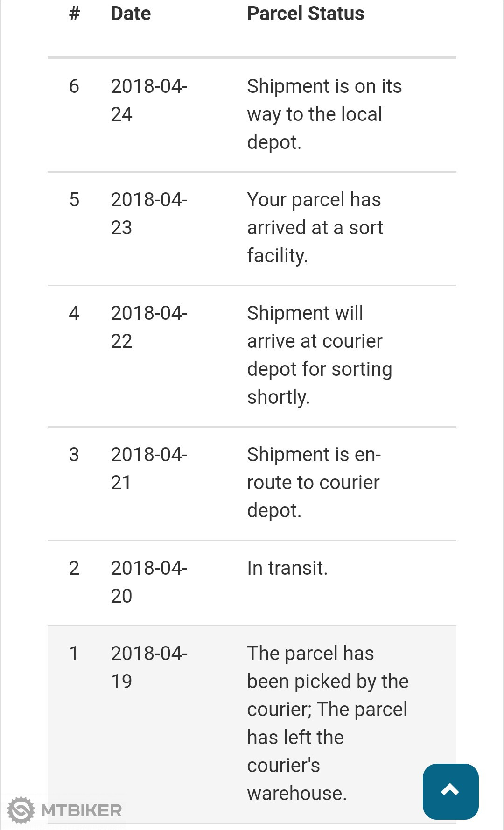Image resolution: width=504 pixels, height=830 pixels.
Task: Select the 2018-04-19 date cell
Action: click(x=148, y=667)
